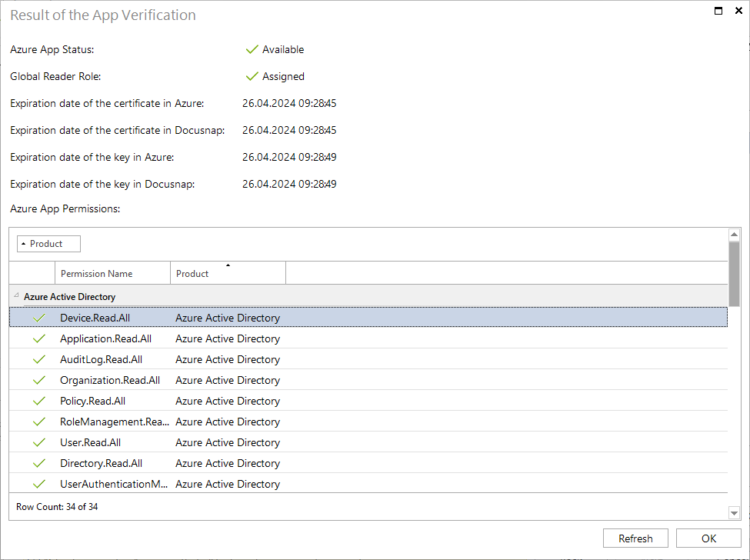Click the green check next to Available
750x560 pixels.
coord(252,49)
